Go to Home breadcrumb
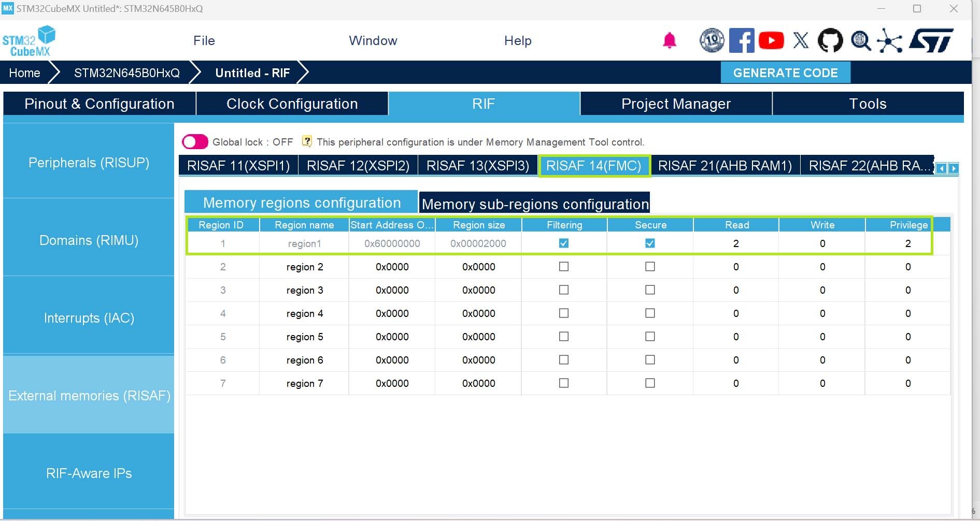Viewport: 980px width, 521px height. pyautogui.click(x=24, y=73)
